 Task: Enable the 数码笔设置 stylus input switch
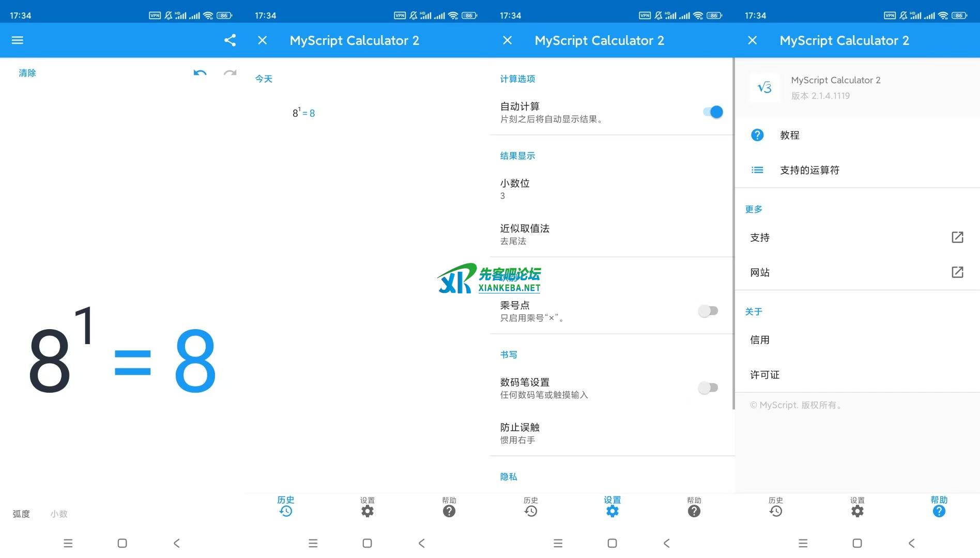(x=708, y=388)
